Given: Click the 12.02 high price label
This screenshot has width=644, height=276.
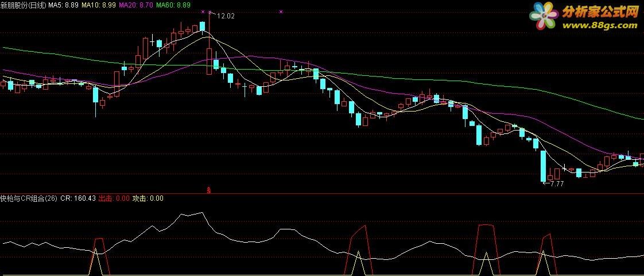Looking at the screenshot, I should click(x=226, y=16).
